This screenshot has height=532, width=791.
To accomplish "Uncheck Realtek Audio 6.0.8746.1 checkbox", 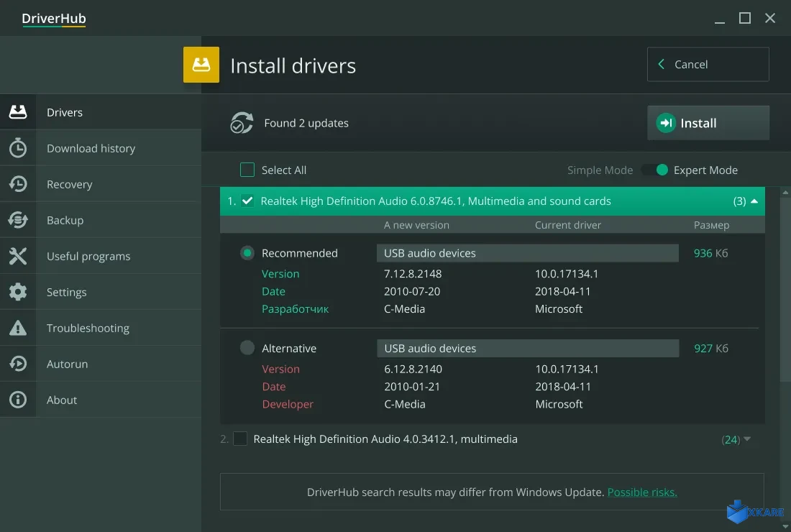I will pos(247,201).
